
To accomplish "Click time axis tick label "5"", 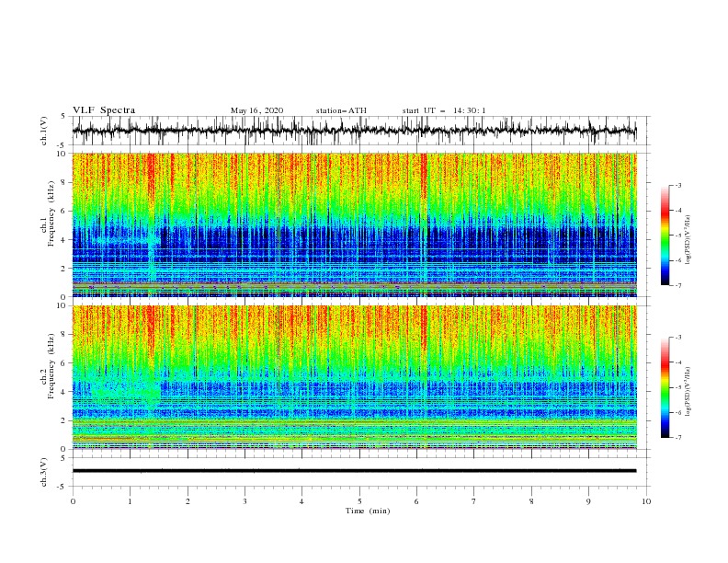I will tap(359, 501).
